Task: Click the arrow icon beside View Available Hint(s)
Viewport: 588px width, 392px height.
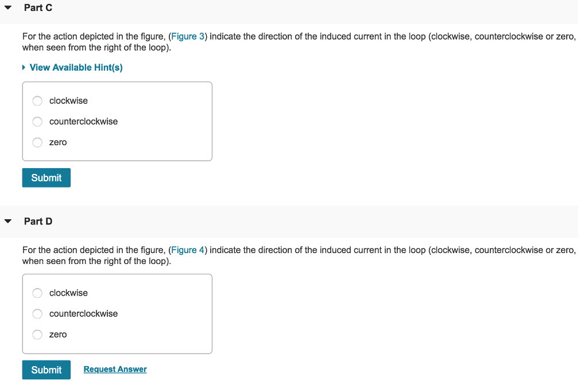Action: 24,67
